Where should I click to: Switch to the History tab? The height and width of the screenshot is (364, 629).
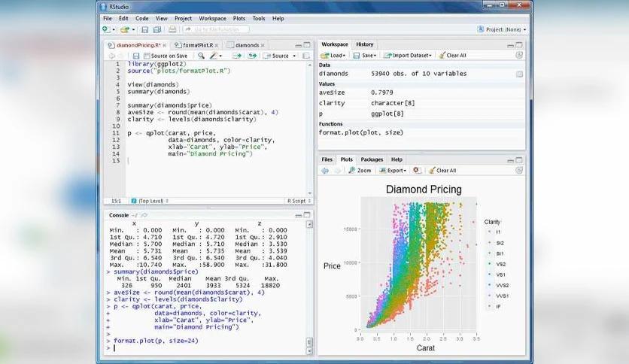click(365, 44)
